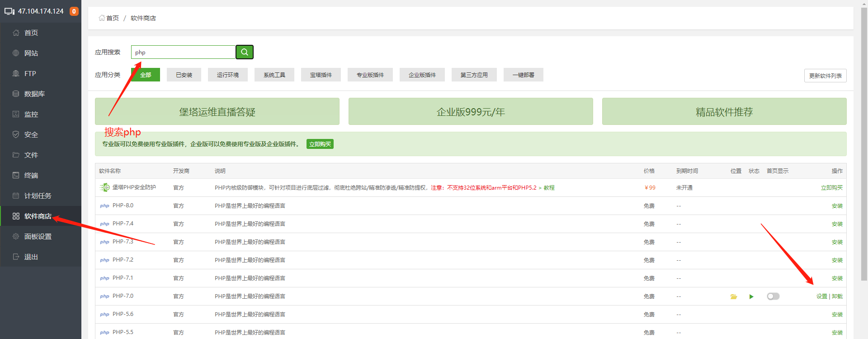The width and height of the screenshot is (868, 339).
Task: Select the 已安装 category tab
Action: 184,75
